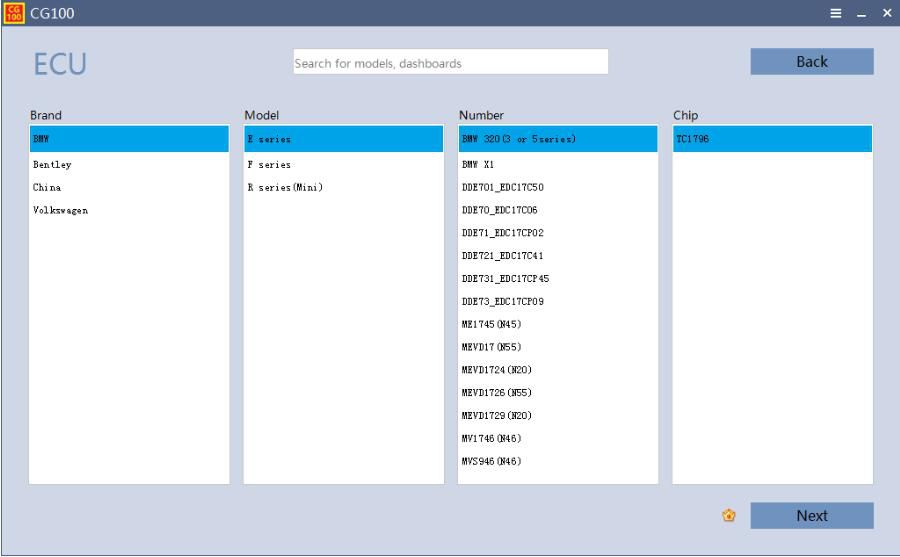900x557 pixels.
Task: Select DDE701_EDC17C50 ECU number
Action: click(502, 187)
